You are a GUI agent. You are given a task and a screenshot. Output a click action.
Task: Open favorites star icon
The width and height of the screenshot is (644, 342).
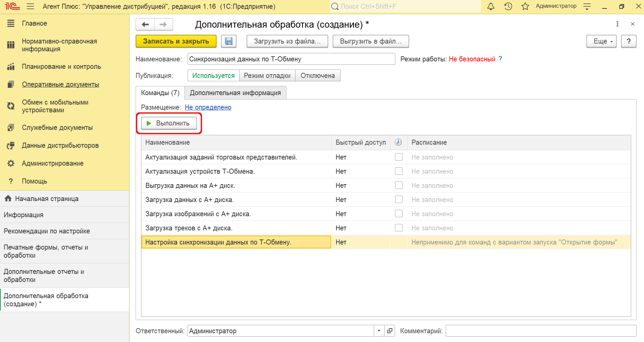pyautogui.click(x=525, y=6)
